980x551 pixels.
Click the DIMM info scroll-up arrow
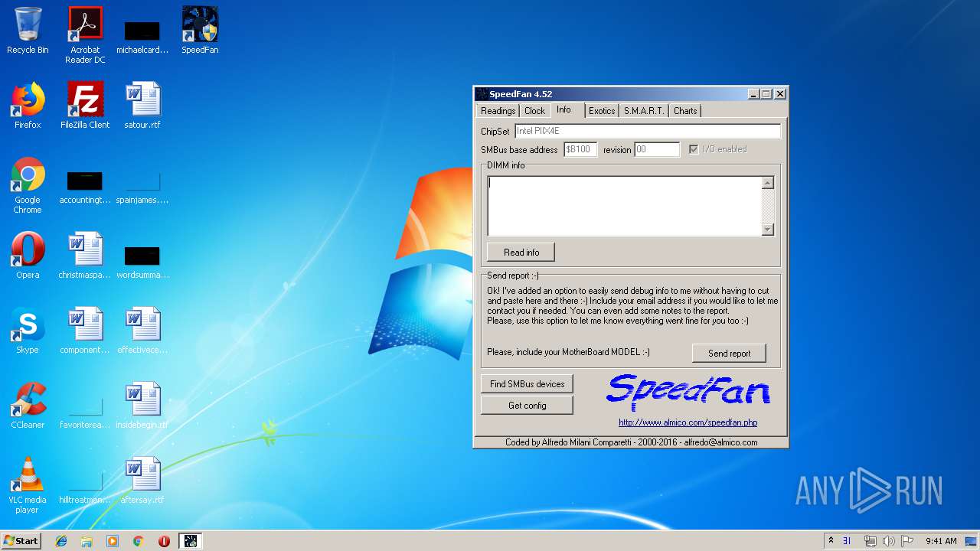[768, 183]
